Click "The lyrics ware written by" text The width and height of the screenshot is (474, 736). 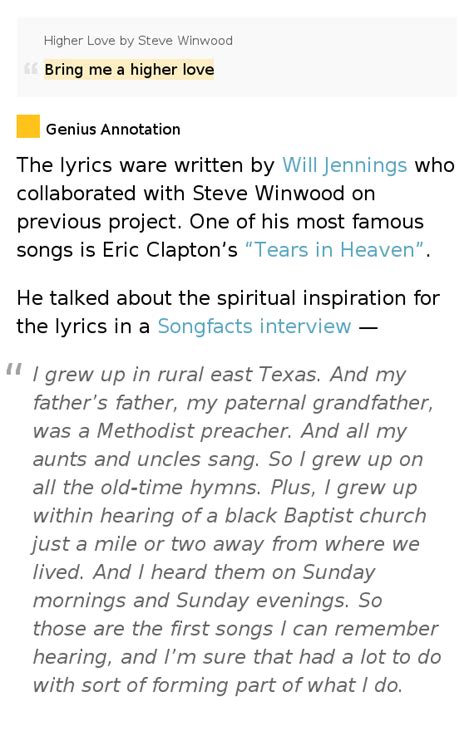point(145,165)
